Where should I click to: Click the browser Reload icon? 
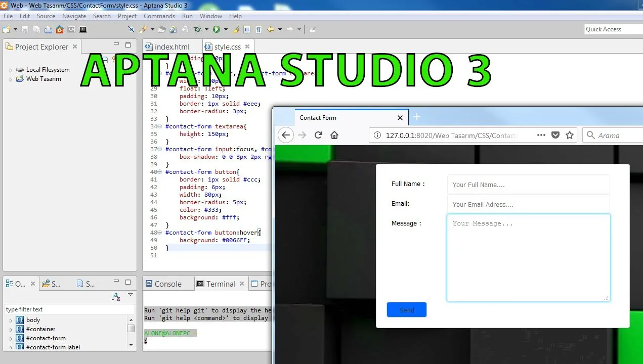[x=318, y=135]
